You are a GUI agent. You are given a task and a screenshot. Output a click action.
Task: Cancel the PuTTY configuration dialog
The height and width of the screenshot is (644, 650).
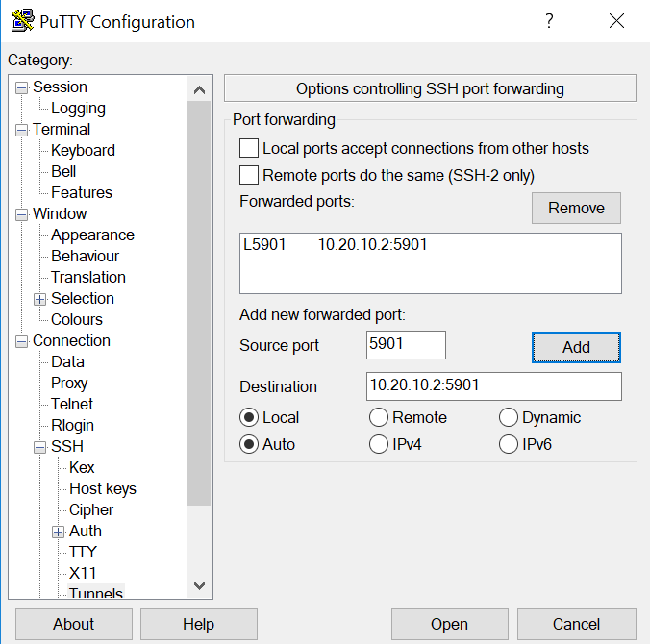576,624
